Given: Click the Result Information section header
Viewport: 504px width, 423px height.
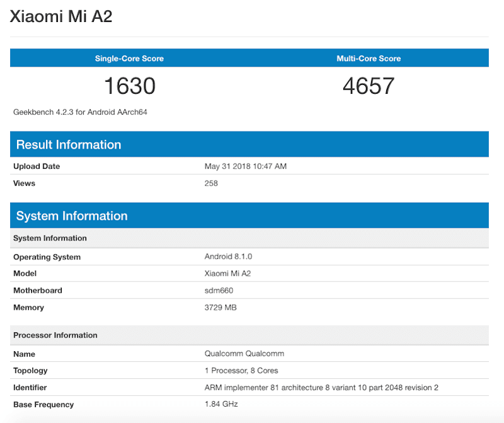Looking at the screenshot, I should (x=249, y=144).
